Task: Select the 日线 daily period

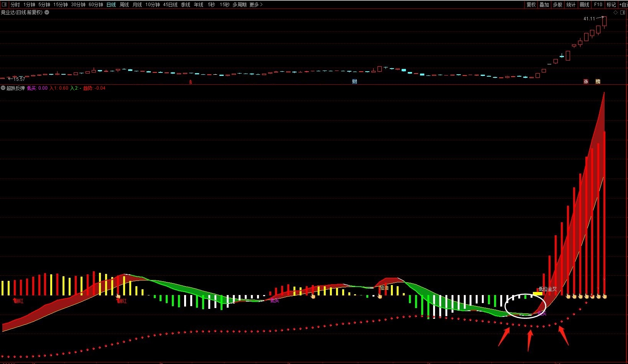Action: 111,5
